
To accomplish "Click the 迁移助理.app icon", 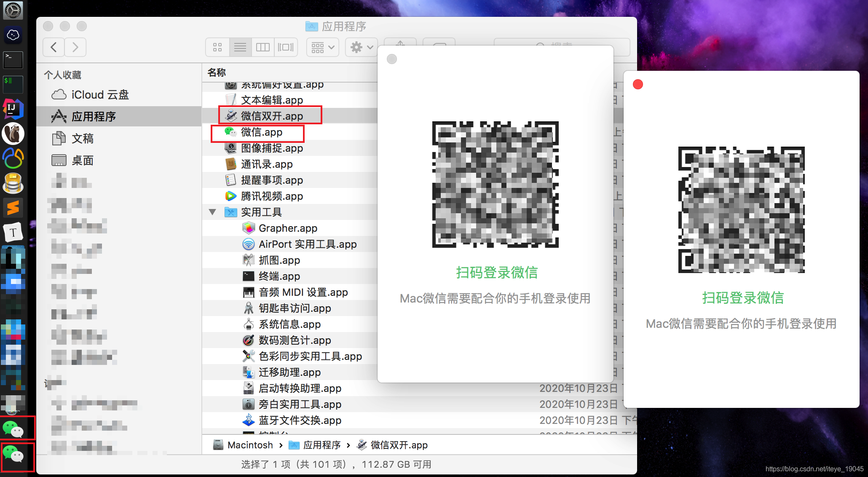I will (x=249, y=372).
